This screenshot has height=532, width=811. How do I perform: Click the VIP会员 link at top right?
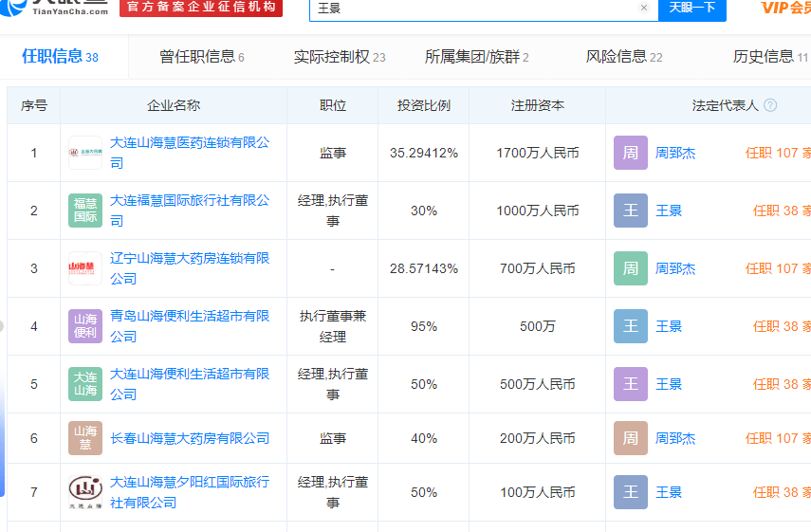pos(784,8)
